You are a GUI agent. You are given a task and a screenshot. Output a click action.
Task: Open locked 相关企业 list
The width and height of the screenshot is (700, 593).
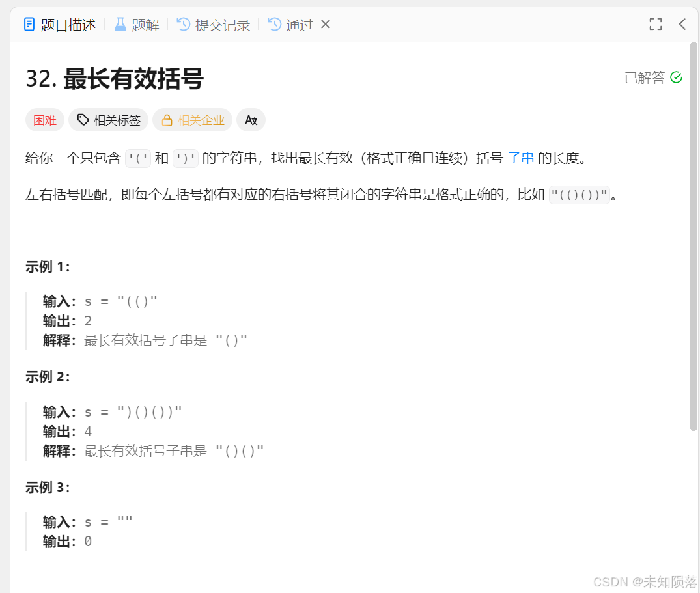pos(192,120)
